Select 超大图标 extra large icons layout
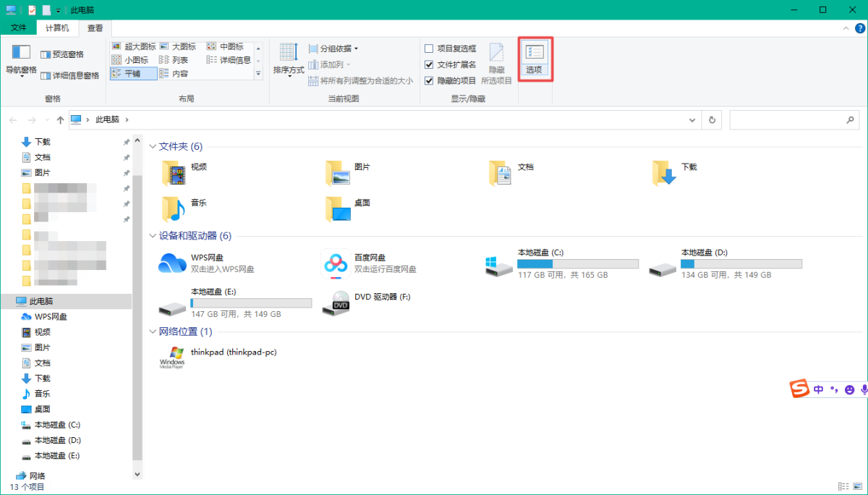This screenshot has width=868, height=495. pos(134,46)
